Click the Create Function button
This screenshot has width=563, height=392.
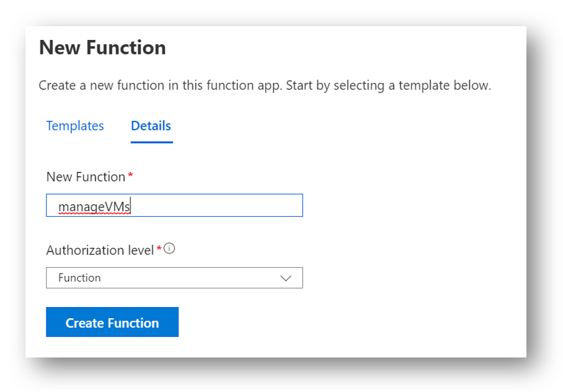coord(112,322)
